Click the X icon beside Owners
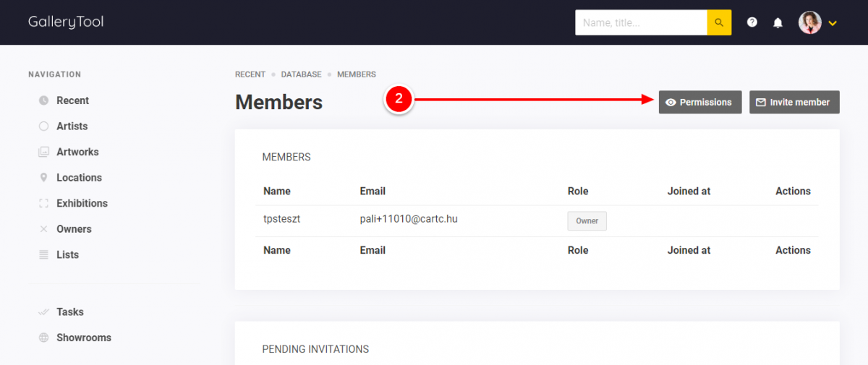Screen dimensions: 868x365 [43, 229]
